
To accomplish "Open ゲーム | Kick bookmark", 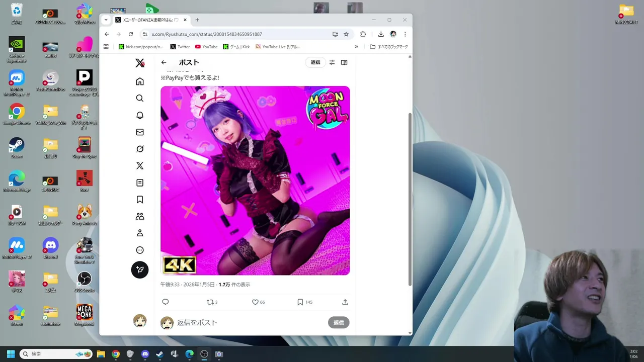I will (x=236, y=47).
